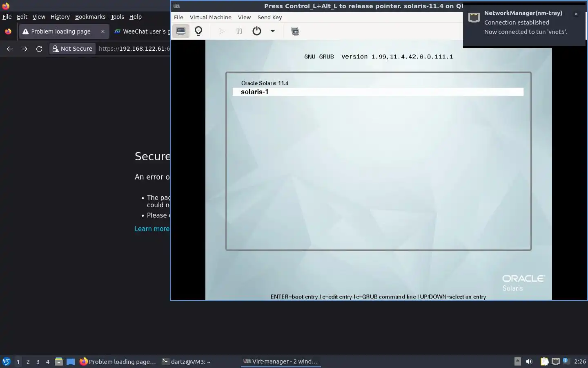Open the network manager tray icon
This screenshot has height=368, width=588.
click(555, 361)
